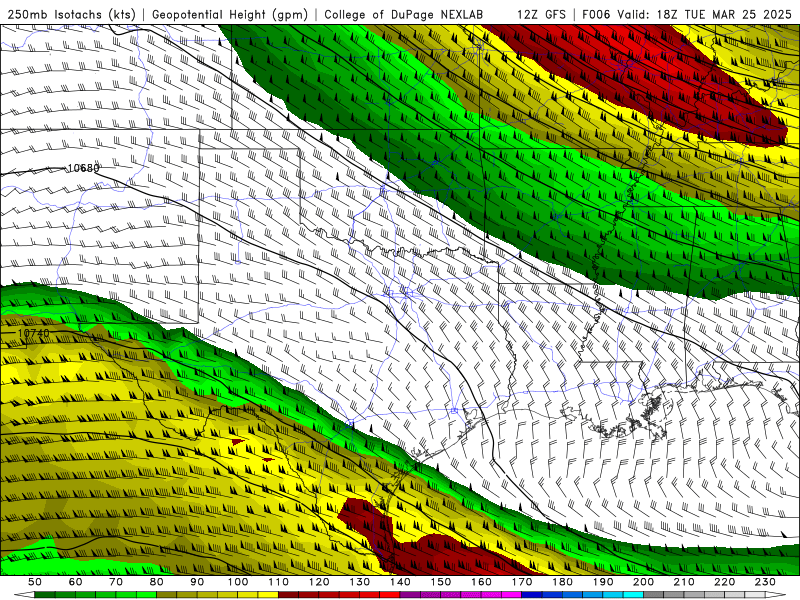Pick the bright yellow swatch left of 110
This screenshot has width=800, height=600.
coord(268,595)
